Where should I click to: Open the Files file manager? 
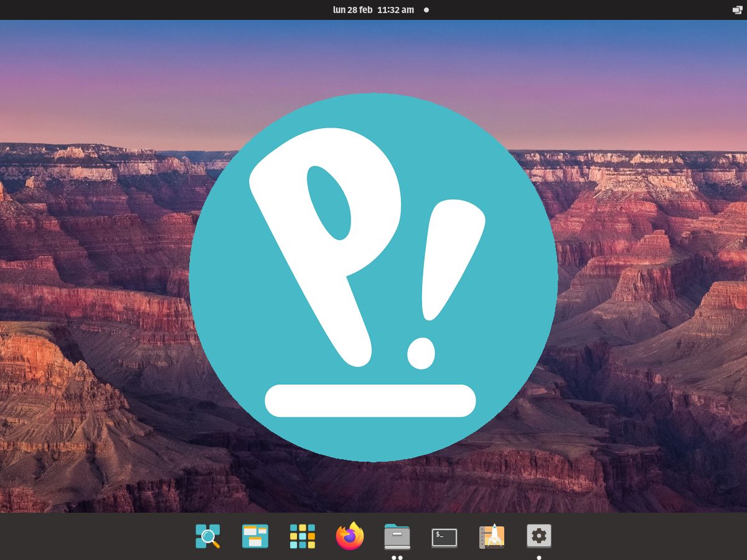coord(397,535)
